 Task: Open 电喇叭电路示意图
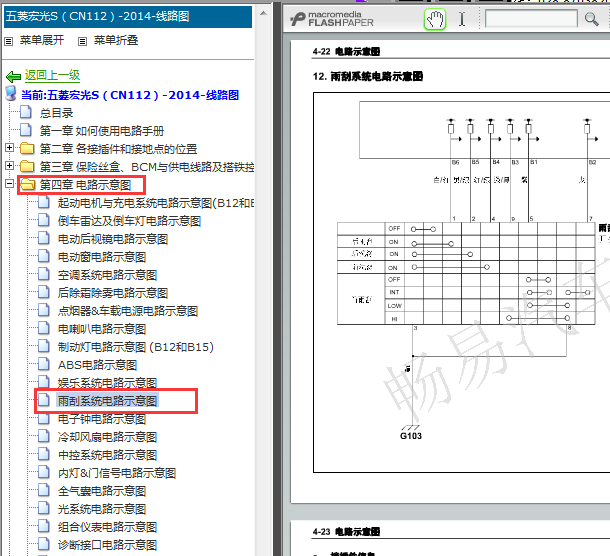tap(102, 329)
